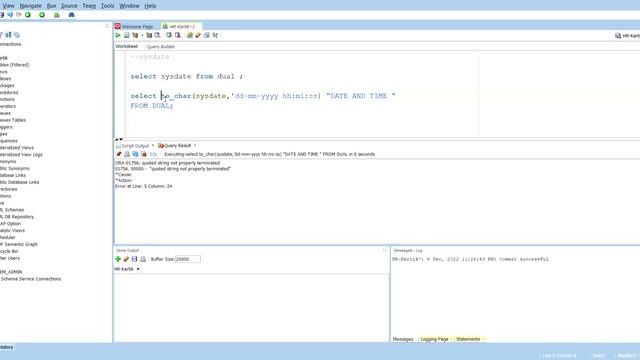Run the statement with the green play icon

click(118, 36)
